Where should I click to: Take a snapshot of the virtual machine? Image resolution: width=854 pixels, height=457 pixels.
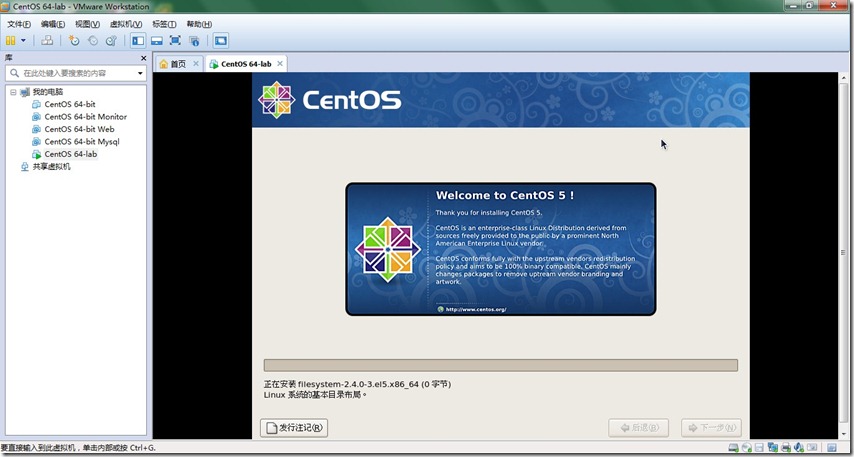coord(74,40)
